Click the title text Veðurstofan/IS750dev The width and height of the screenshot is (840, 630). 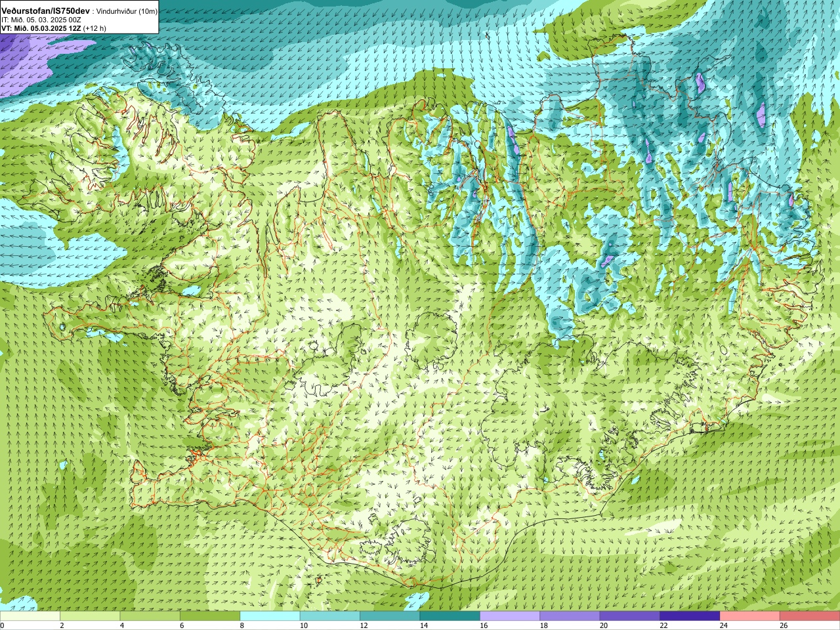tap(46, 12)
